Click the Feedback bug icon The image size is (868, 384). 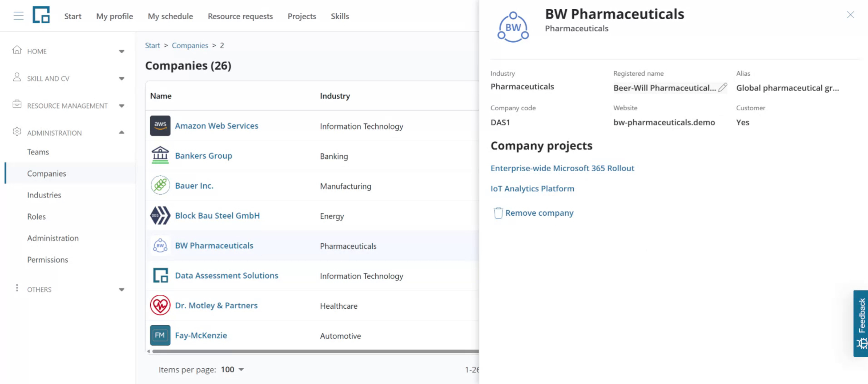(862, 343)
